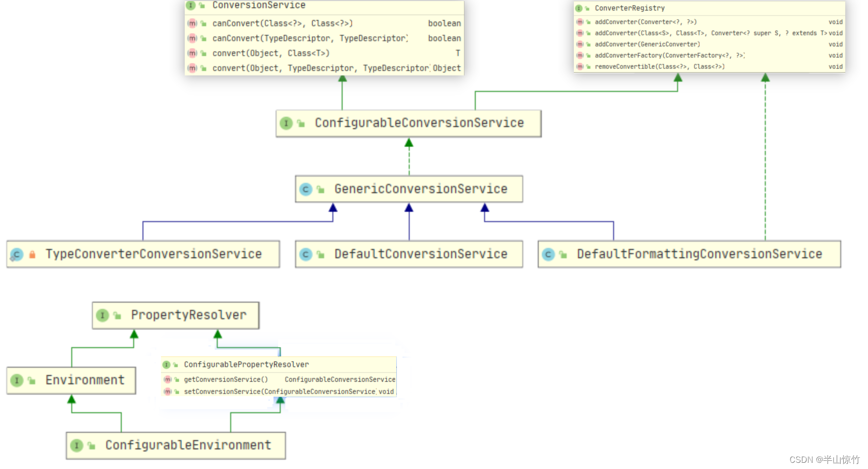Select the DefaultConversionService node
Viewport: 868px width, 469px height.
coord(409,254)
